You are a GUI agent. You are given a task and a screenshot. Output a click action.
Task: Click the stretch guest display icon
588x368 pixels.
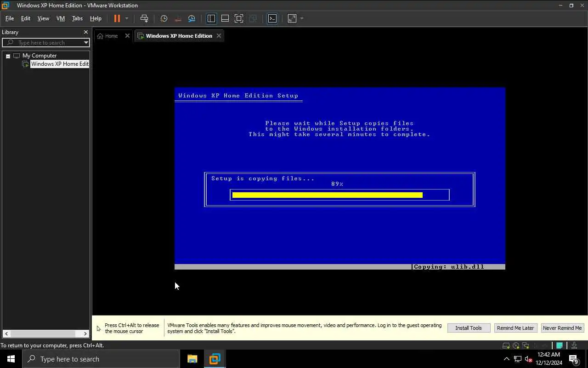point(292,18)
